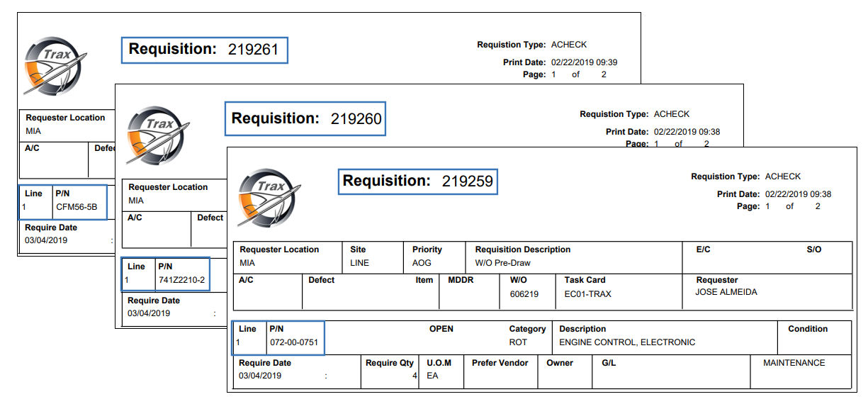868x404 pixels.
Task: Click the AOG priority value
Action: [422, 263]
